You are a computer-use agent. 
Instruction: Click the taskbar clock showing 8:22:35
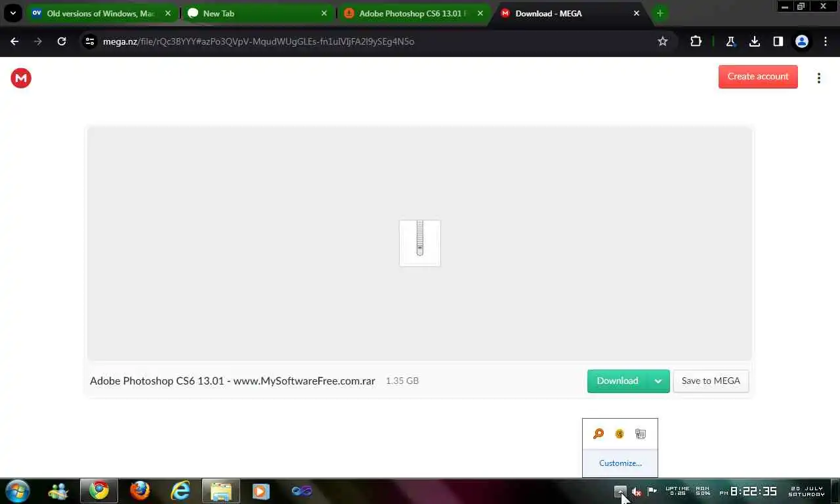click(x=748, y=492)
